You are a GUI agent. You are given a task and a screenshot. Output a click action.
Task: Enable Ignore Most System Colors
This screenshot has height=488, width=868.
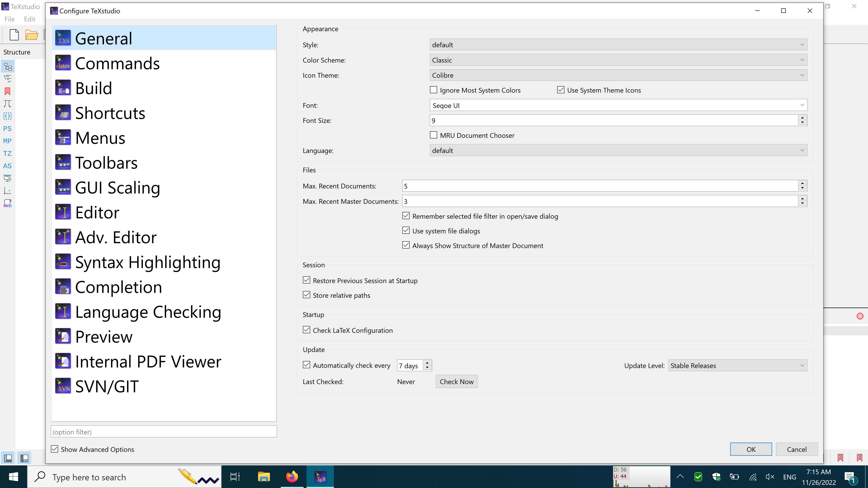click(433, 90)
